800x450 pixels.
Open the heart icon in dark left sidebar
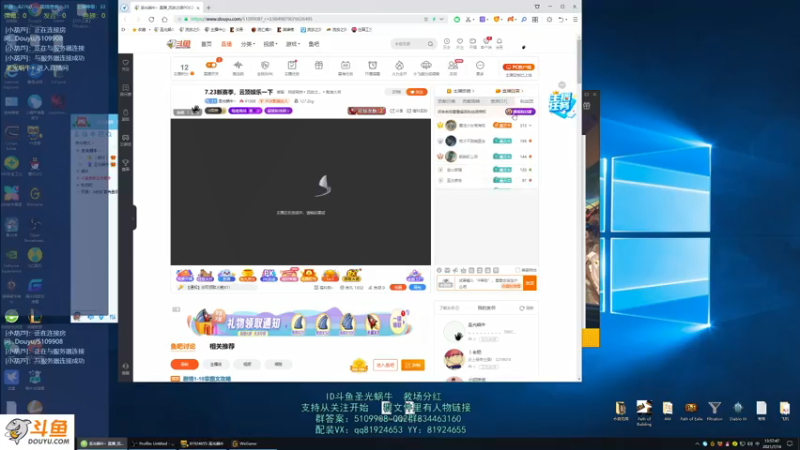(126, 64)
